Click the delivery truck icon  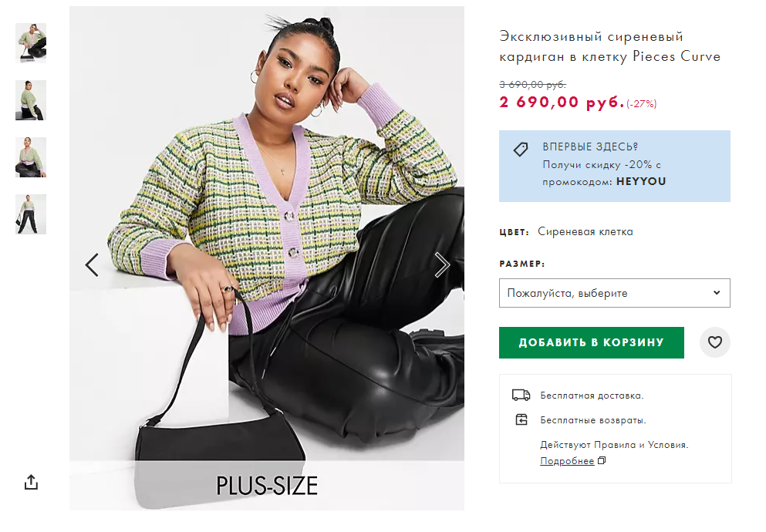point(521,395)
